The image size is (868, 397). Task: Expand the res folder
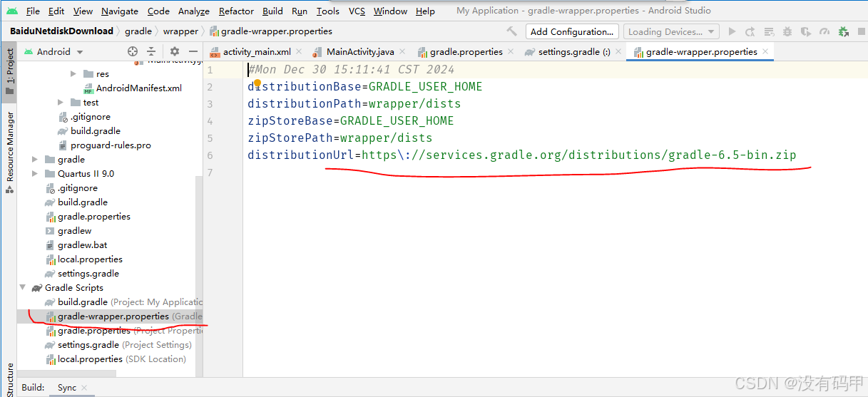point(73,74)
